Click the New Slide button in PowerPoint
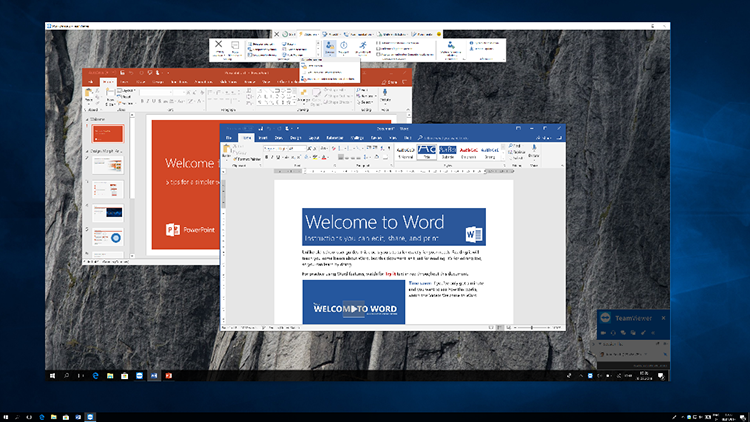This screenshot has width=750, height=422. [x=110, y=97]
